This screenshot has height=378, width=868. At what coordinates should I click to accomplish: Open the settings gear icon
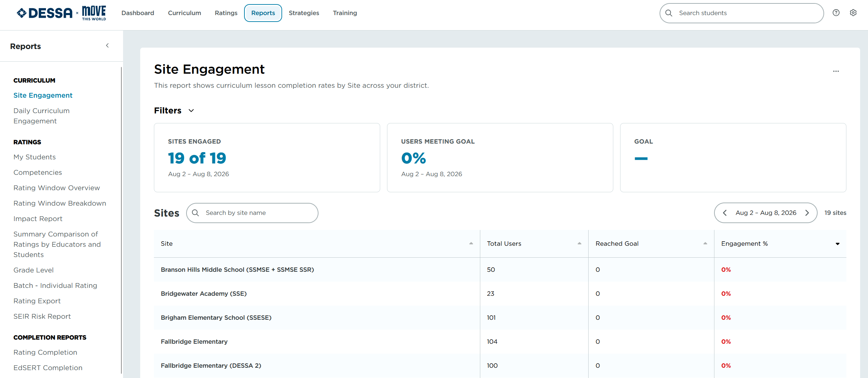[x=853, y=13]
